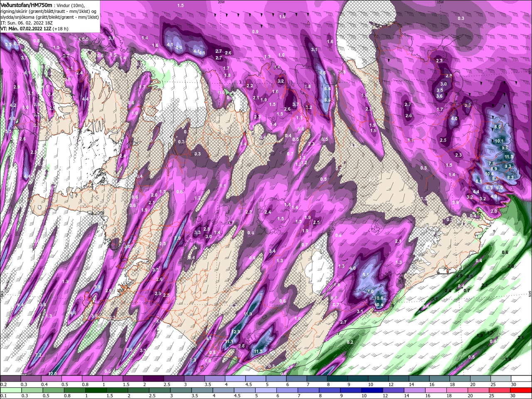Click the '9.3' precipitation value in the east
The image size is (532, 399).
[507, 166]
